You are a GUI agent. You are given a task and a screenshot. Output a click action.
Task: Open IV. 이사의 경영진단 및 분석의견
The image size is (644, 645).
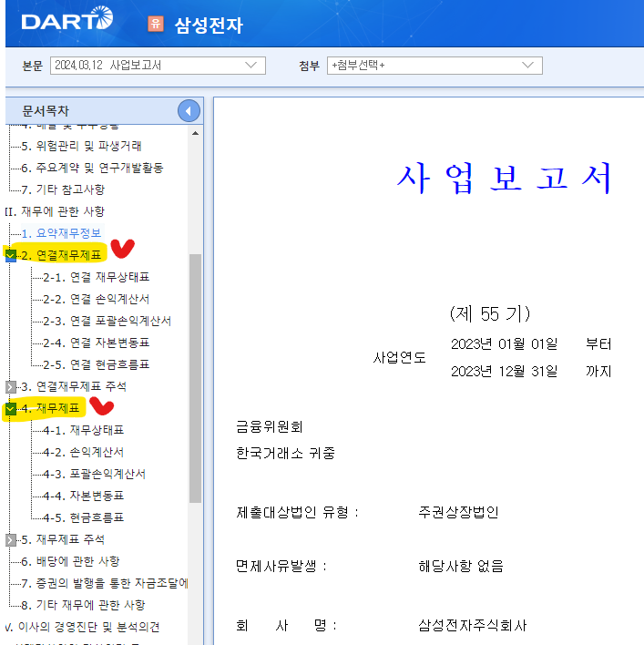[83, 627]
